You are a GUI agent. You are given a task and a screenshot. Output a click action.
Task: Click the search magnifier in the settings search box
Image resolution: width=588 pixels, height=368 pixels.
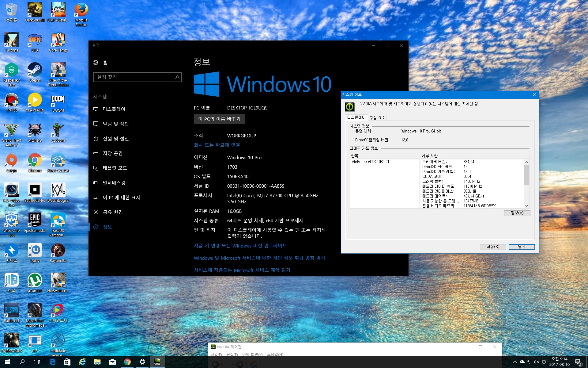click(177, 77)
